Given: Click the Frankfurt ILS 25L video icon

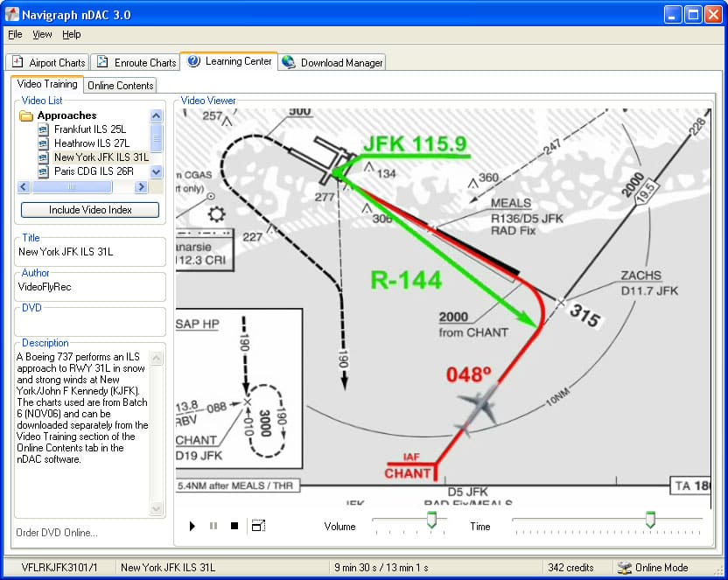Looking at the screenshot, I should tap(44, 129).
